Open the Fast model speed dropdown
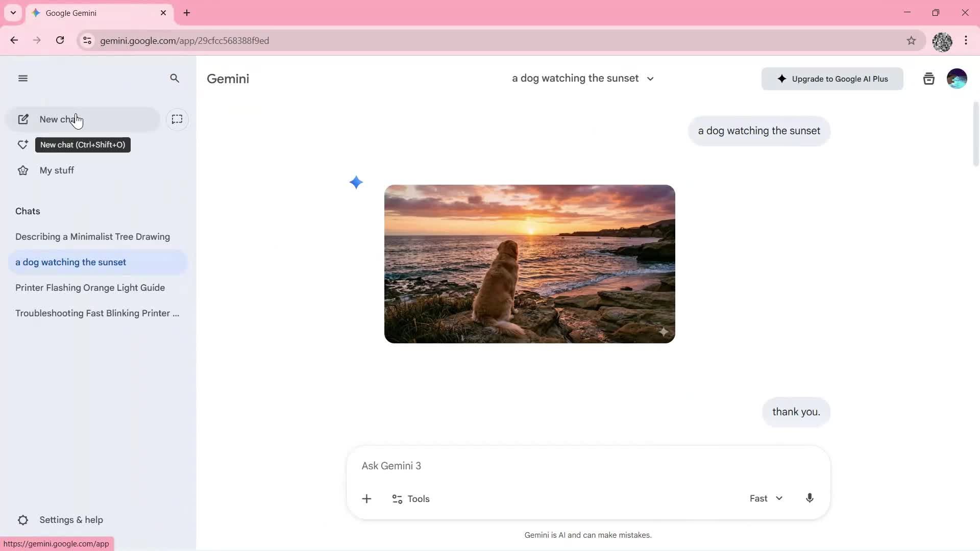The width and height of the screenshot is (980, 551). coord(765,498)
